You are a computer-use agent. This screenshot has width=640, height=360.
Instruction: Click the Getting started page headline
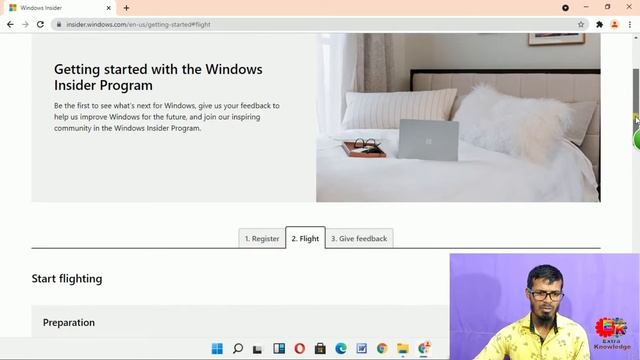click(x=158, y=77)
